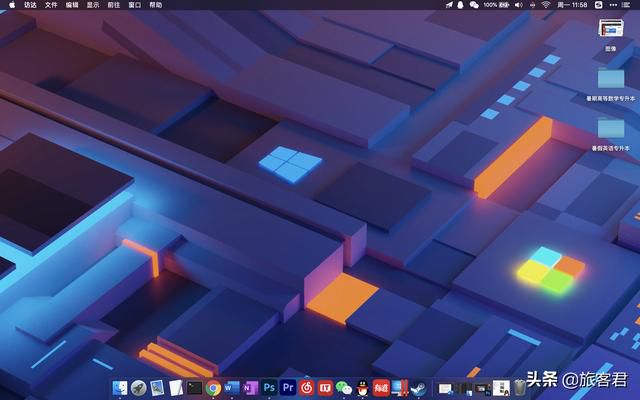Open Launchpad rocket icon in Dock
The width and height of the screenshot is (640, 400).
pyautogui.click(x=139, y=388)
